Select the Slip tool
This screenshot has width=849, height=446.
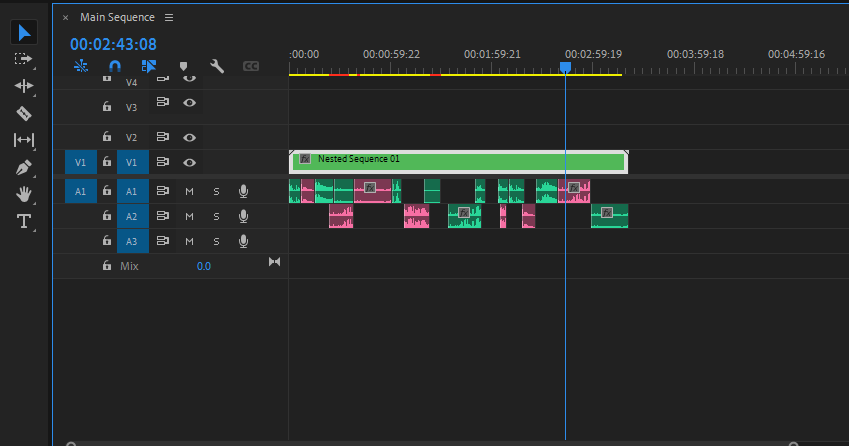click(24, 140)
